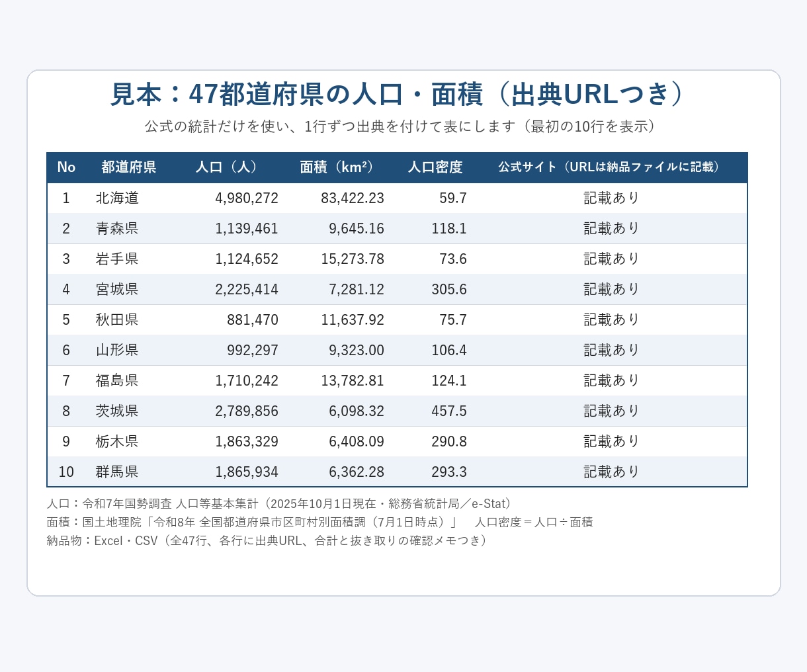
Task: Click density value 73.6
Action: click(x=453, y=259)
